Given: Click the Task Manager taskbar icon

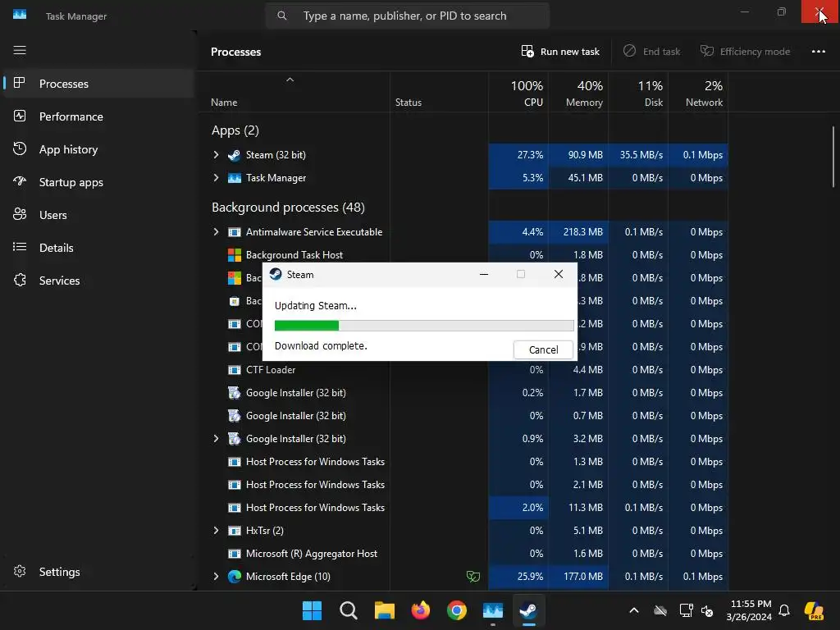Looking at the screenshot, I should 493,610.
